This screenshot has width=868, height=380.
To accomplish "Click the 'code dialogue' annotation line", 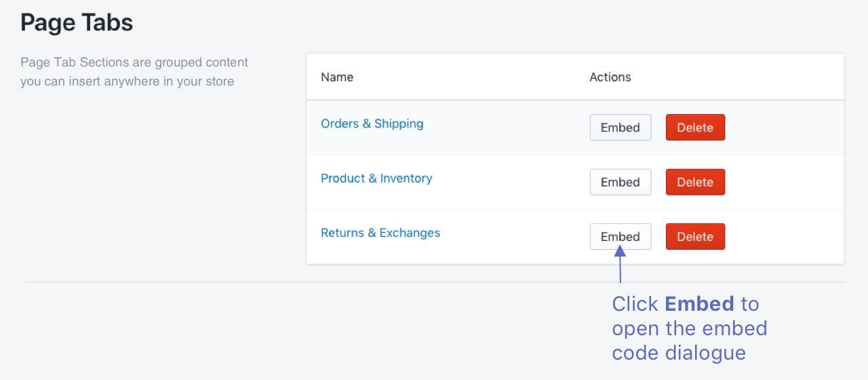I will (679, 353).
